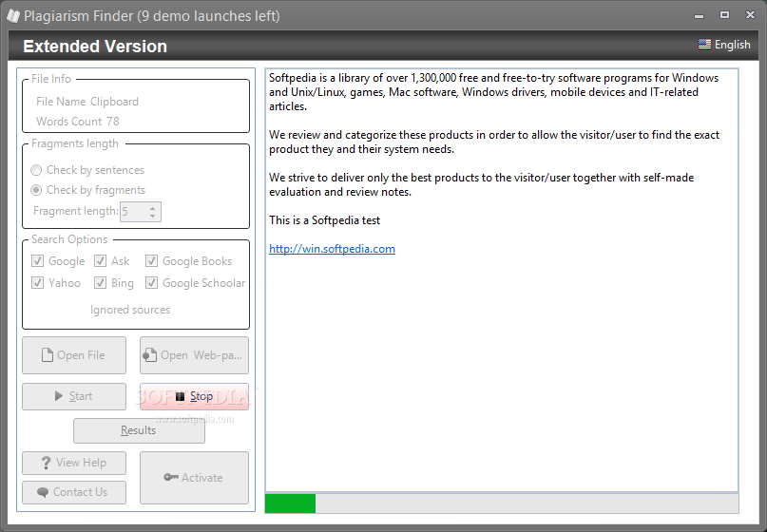Toggle the Google Books checkbox
The width and height of the screenshot is (767, 532).
point(152,261)
